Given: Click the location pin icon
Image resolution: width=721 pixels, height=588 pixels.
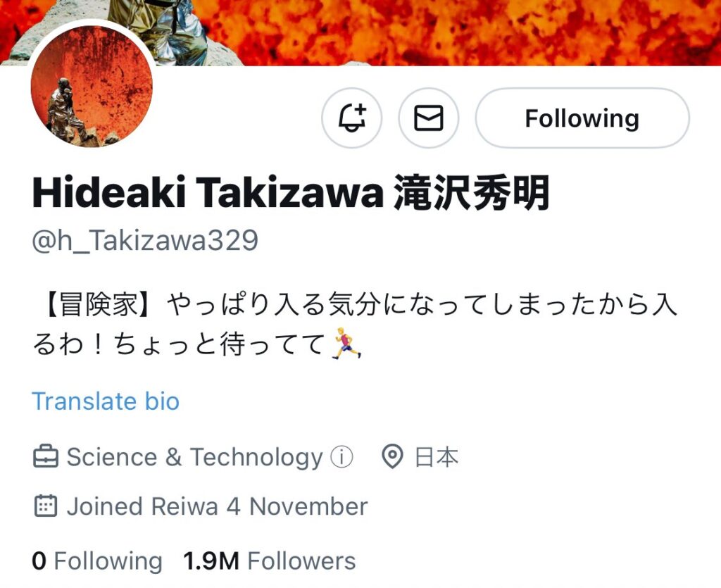Looking at the screenshot, I should coord(392,457).
